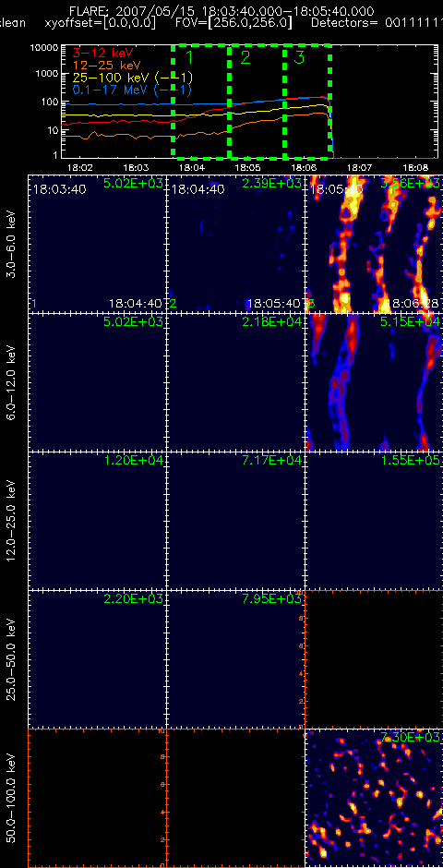Open the 50.0-100.0 keV image with scattered sources

point(374,798)
